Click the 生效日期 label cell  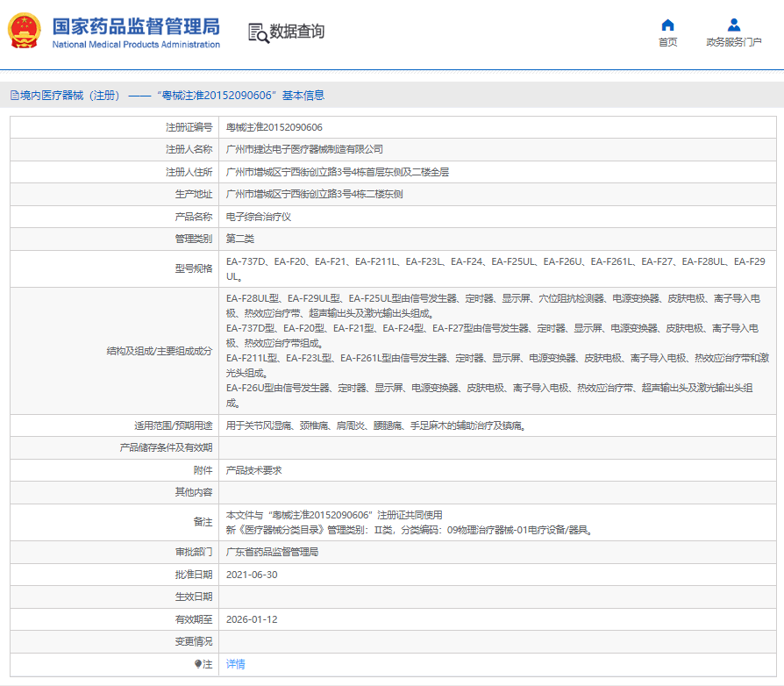pyautogui.click(x=115, y=597)
